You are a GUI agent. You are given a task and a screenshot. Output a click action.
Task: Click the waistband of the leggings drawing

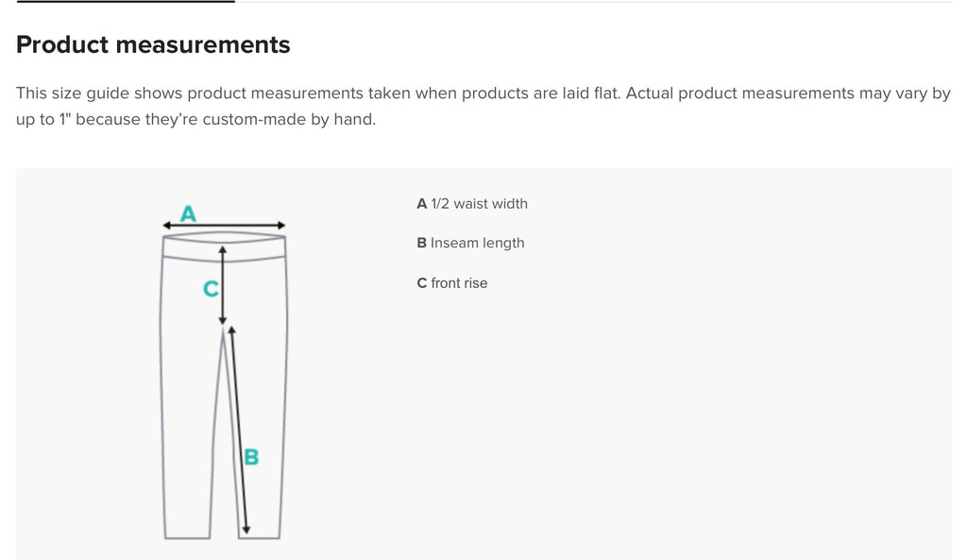(x=224, y=247)
